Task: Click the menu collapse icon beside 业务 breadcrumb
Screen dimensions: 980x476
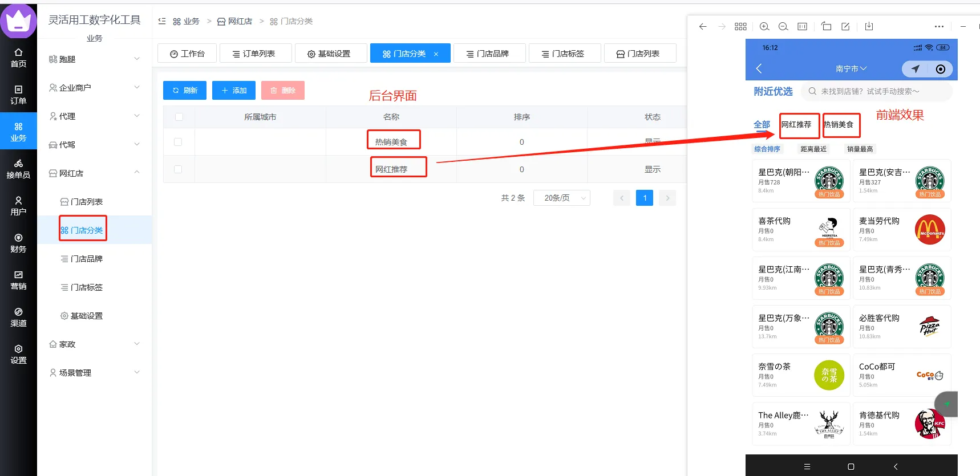Action: coord(162,21)
